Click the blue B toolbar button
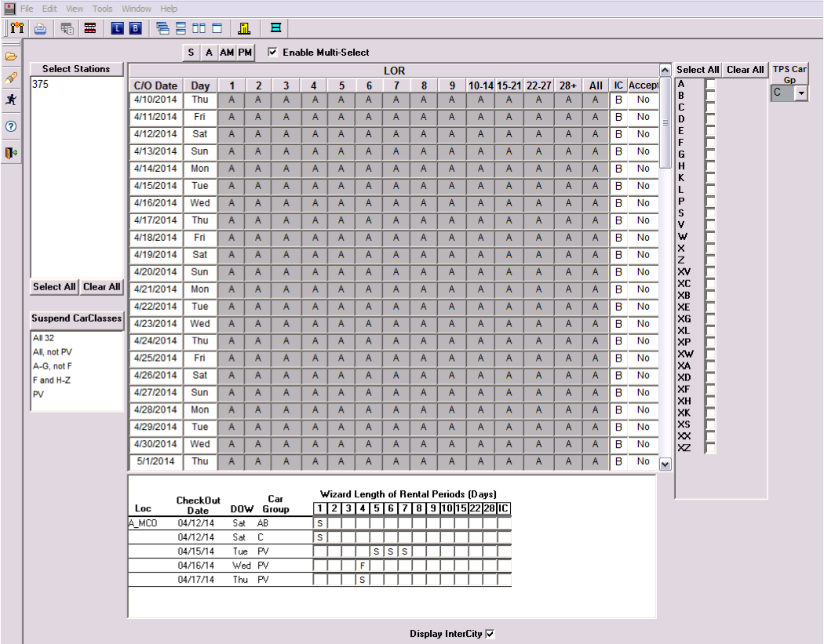Screen dimensions: 824x644 (136, 28)
